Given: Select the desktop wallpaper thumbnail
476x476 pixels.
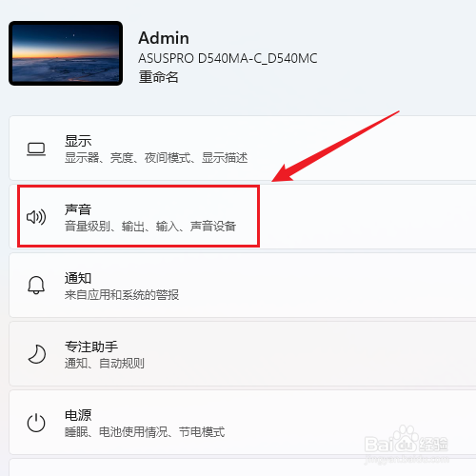Looking at the screenshot, I should [x=66, y=53].
